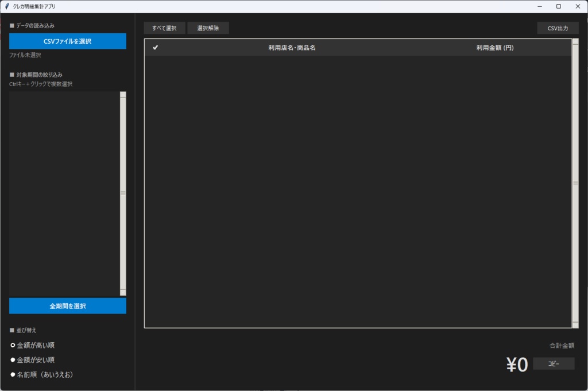This screenshot has height=391, width=588.
Task: Click the CSVファイルを選択 button
Action: 68,41
